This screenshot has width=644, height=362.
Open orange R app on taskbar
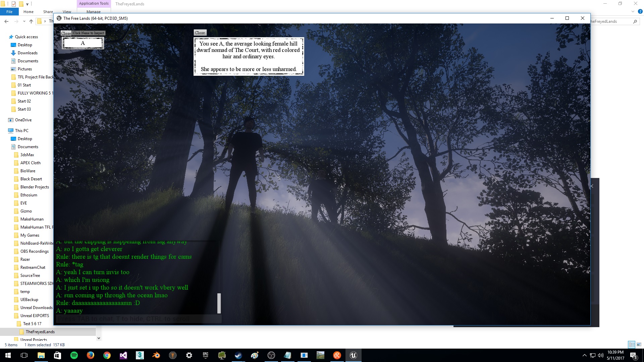coord(337,355)
